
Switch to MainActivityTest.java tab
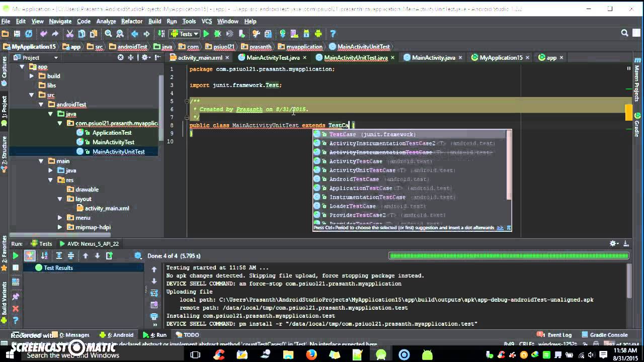[x=273, y=57]
